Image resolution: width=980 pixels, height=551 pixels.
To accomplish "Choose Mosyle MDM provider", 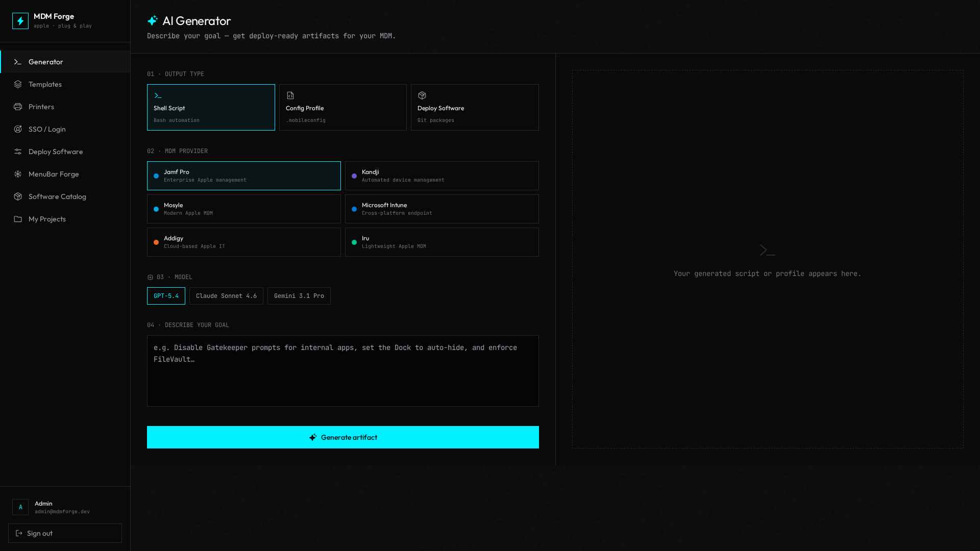I will (244, 209).
